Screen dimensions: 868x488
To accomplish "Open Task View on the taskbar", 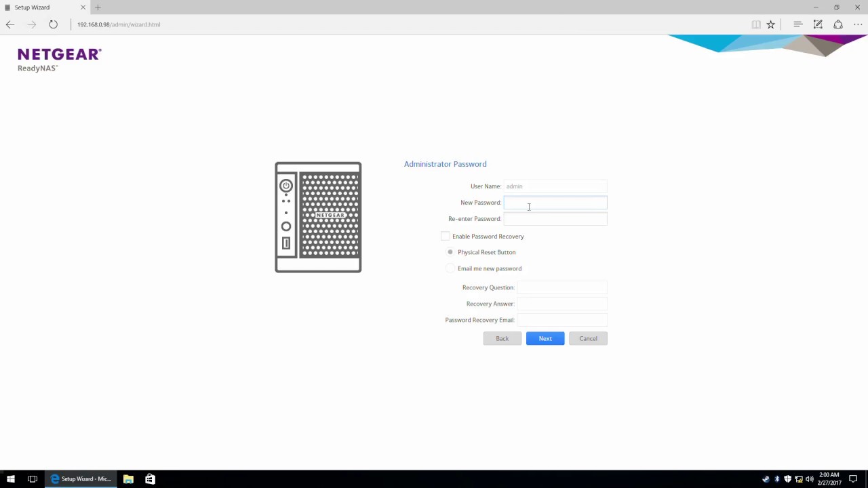I will [33, 479].
